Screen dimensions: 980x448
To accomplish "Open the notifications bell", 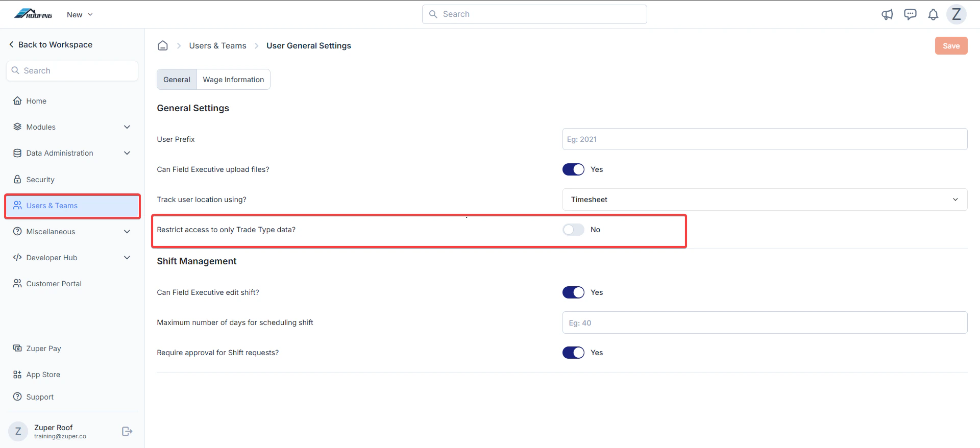I will 933,14.
